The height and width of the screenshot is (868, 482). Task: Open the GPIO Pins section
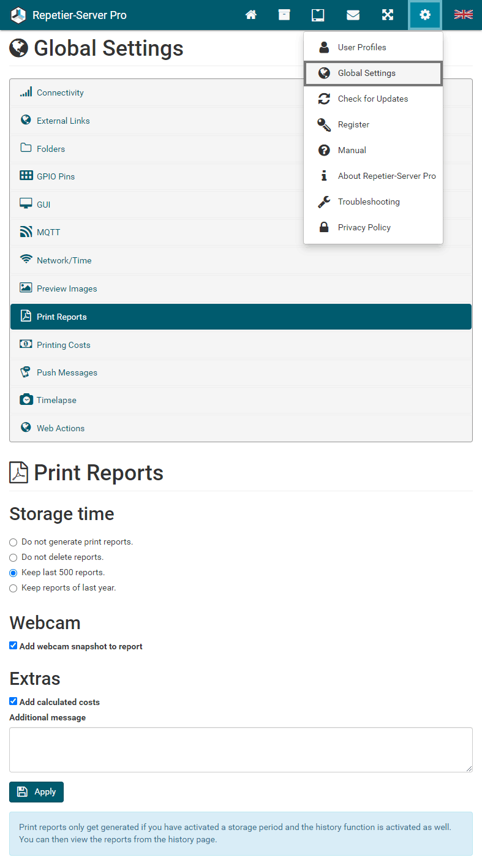pyautogui.click(x=55, y=176)
